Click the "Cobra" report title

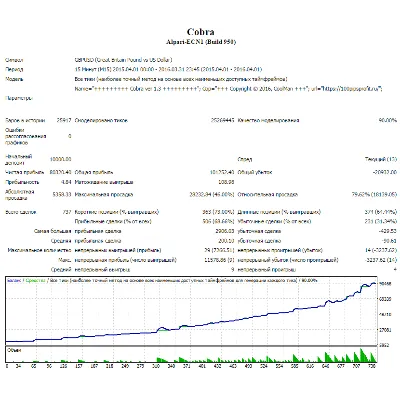[x=200, y=32]
